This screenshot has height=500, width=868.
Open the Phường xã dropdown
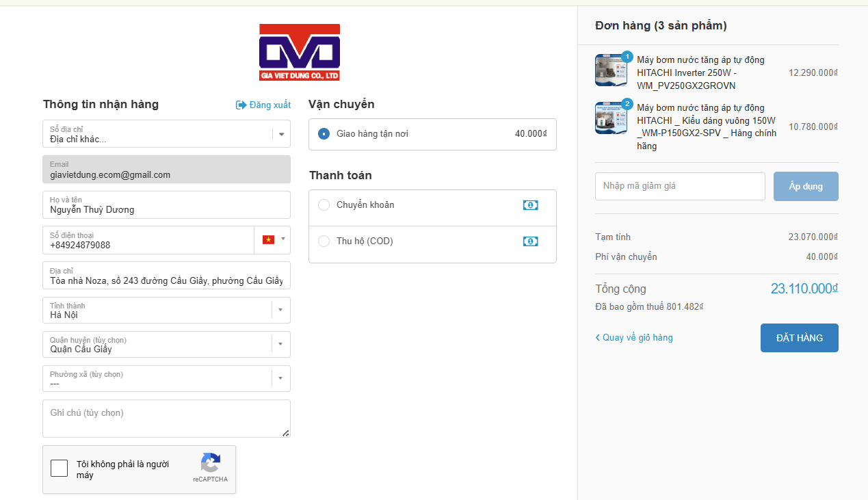click(x=166, y=379)
